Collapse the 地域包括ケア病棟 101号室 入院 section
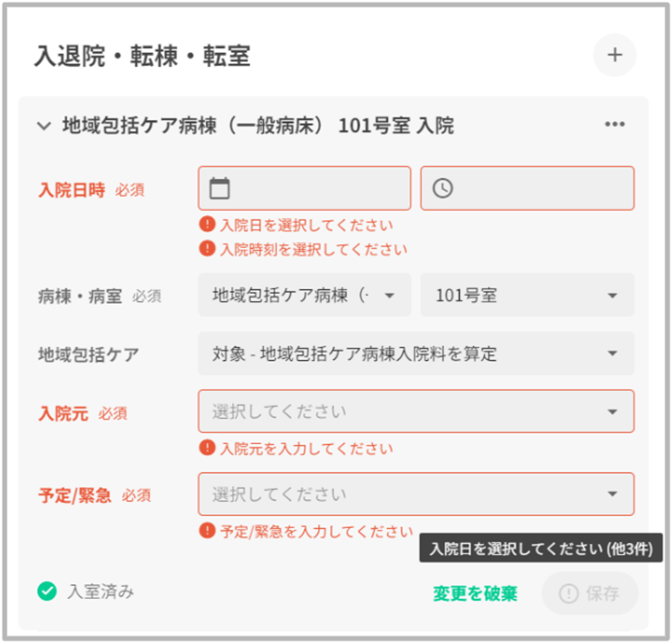672x643 pixels. (x=44, y=125)
